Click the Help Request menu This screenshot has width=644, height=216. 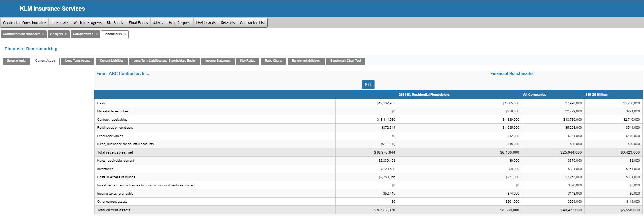tap(180, 23)
